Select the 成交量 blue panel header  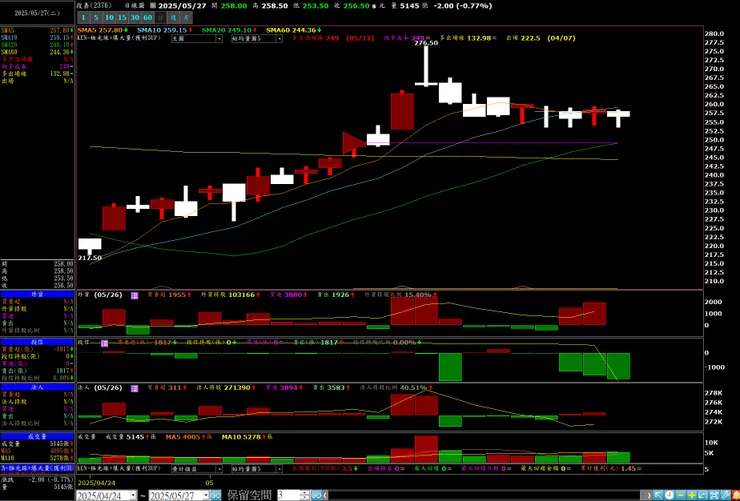[x=37, y=437]
